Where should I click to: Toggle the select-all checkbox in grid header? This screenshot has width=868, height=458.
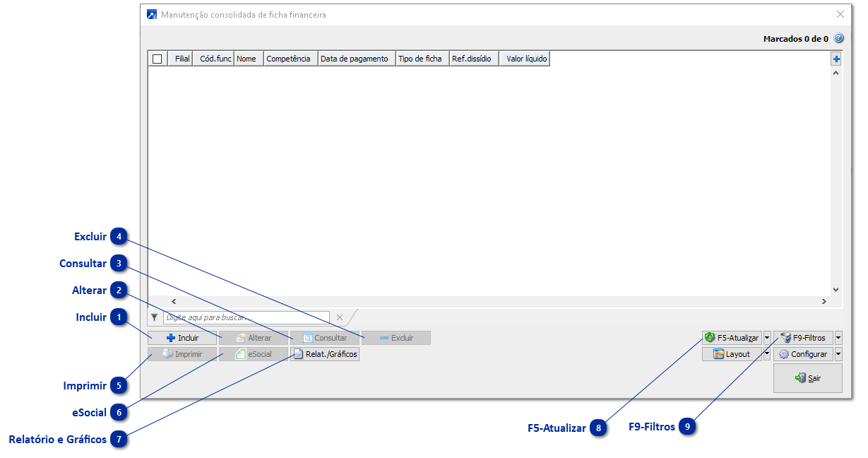point(157,59)
